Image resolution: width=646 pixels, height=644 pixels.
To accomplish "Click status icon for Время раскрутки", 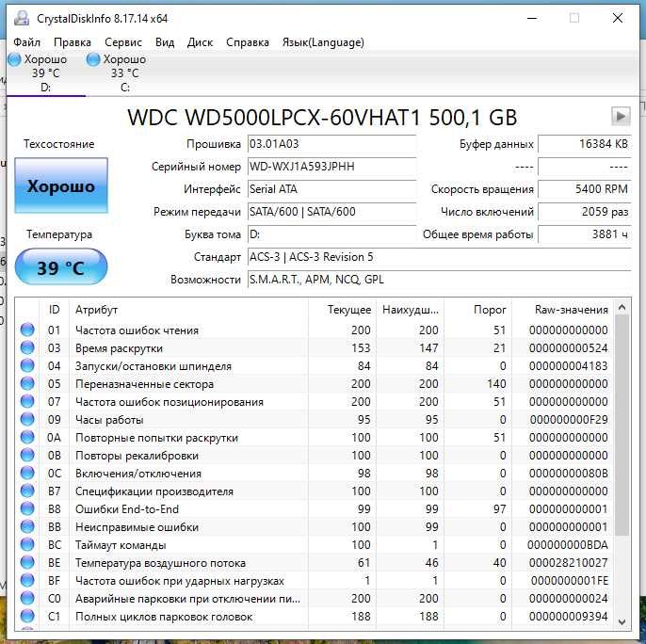I will (27, 347).
